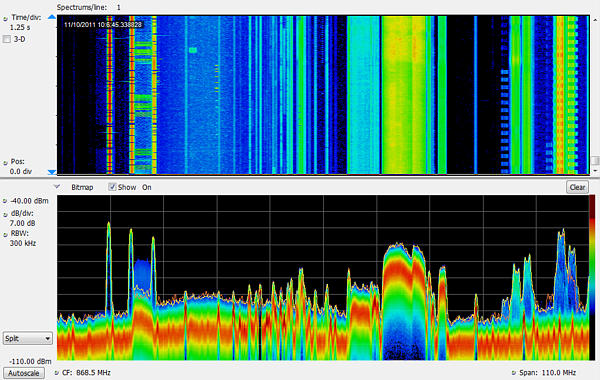The image size is (600, 380).
Task: Click the dB/div setting icon
Action: point(5,214)
